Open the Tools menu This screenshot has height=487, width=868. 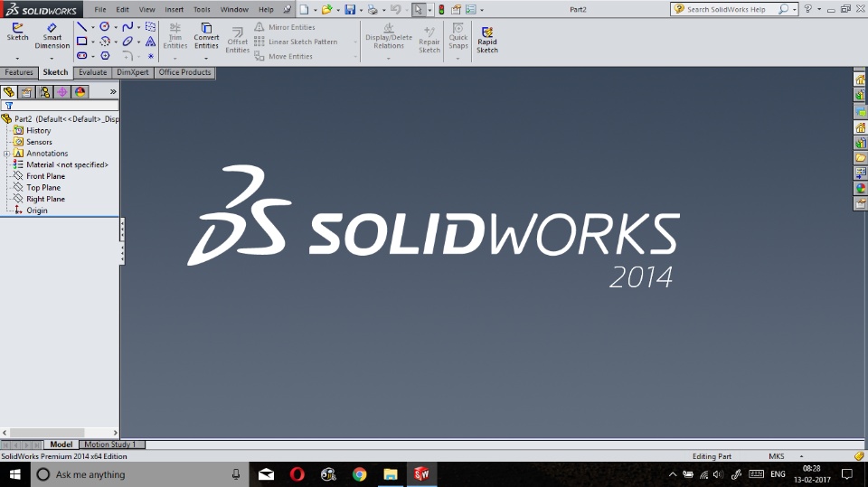click(202, 9)
